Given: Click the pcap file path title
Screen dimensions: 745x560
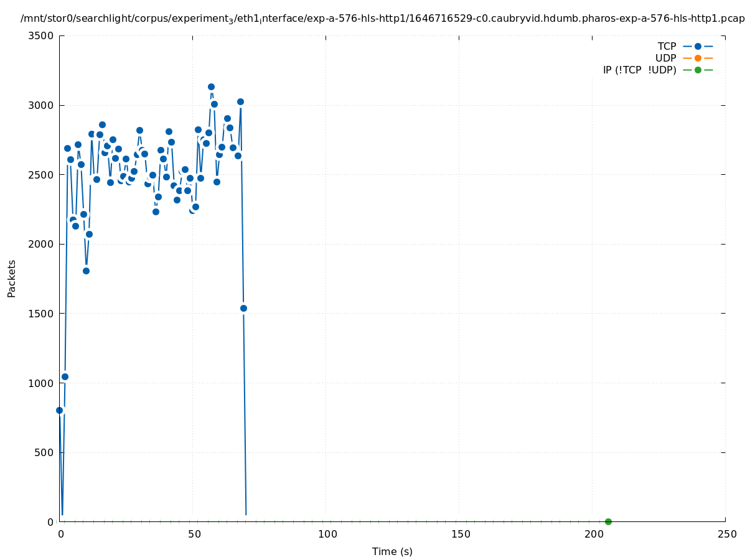Looking at the screenshot, I should tap(382, 19).
